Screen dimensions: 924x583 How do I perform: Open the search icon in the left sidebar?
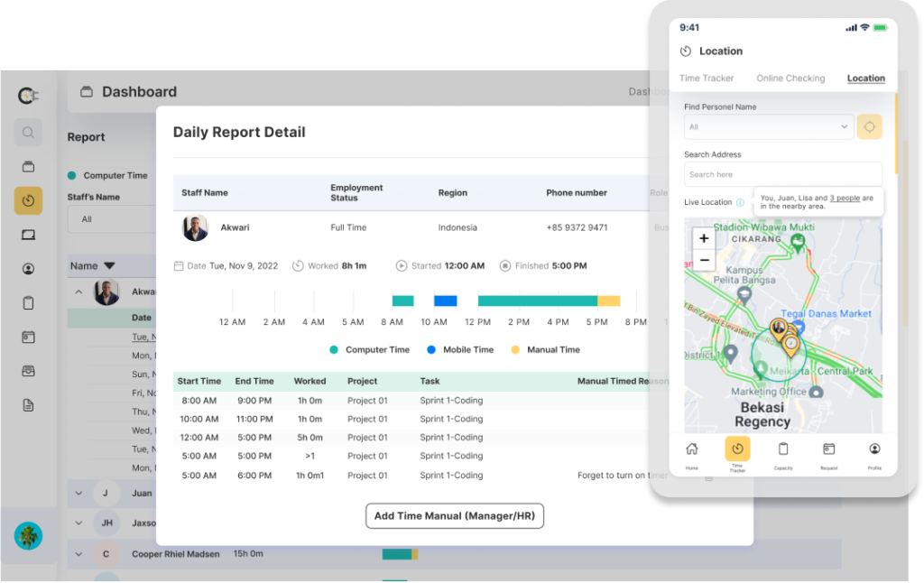[28, 132]
